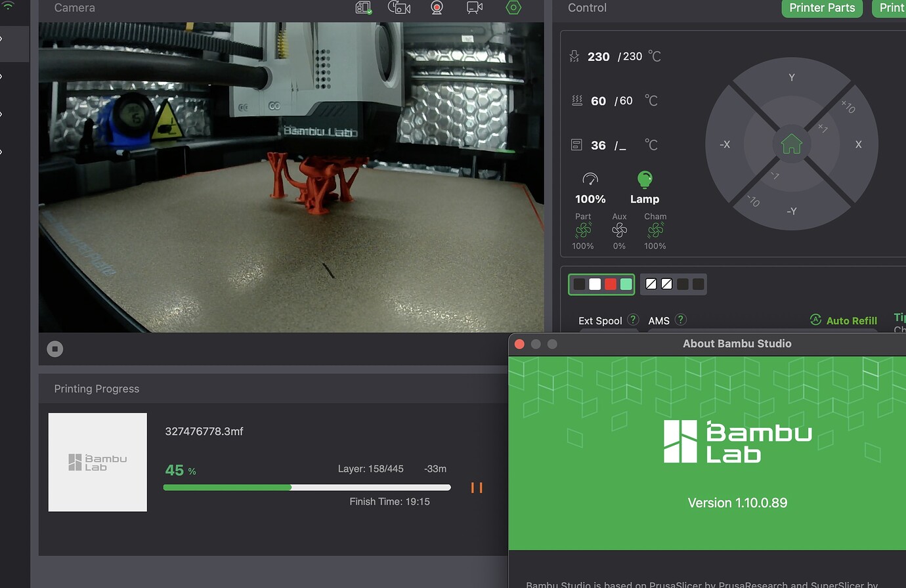Viewport: 906px width, 588px height.
Task: Toggle the red-dot webcam recording icon
Action: tap(437, 7)
